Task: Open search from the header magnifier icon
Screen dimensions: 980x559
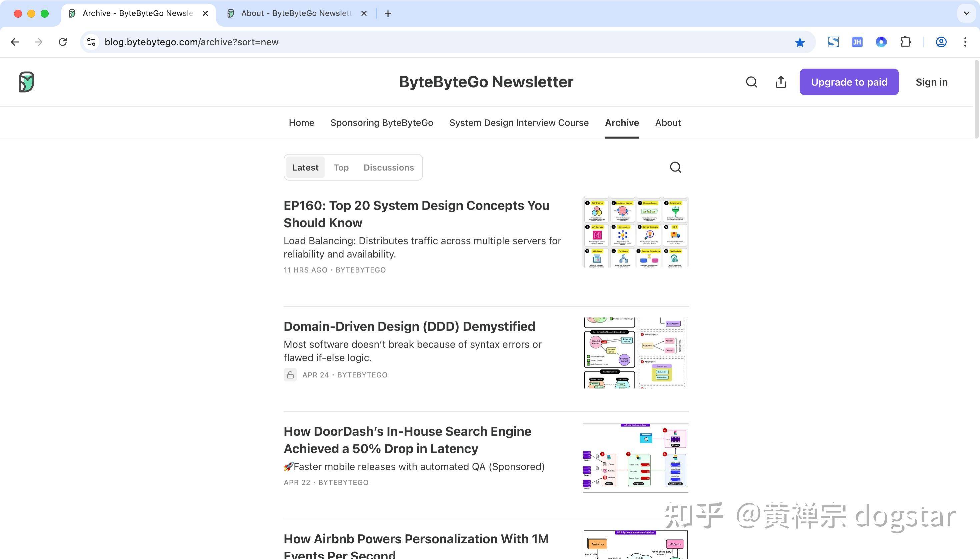Action: coord(751,82)
